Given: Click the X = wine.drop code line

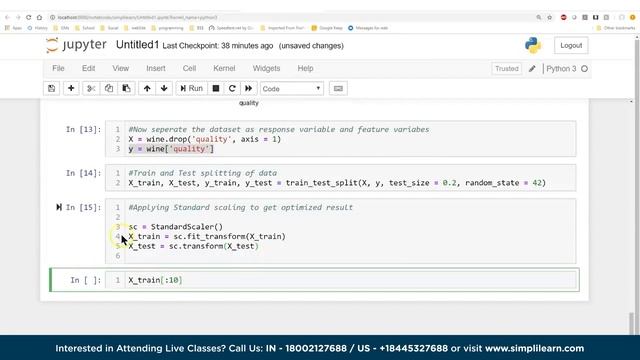Looking at the screenshot, I should tap(204, 139).
